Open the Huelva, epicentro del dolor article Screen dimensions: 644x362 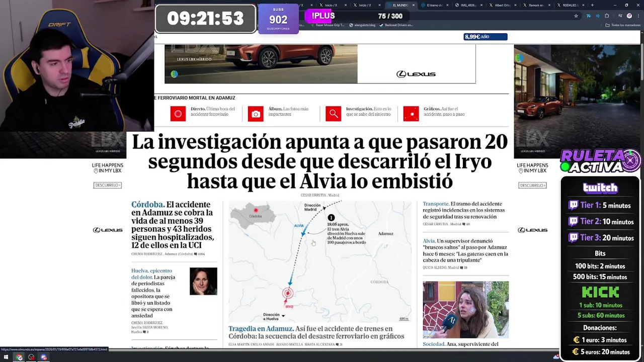(153, 293)
